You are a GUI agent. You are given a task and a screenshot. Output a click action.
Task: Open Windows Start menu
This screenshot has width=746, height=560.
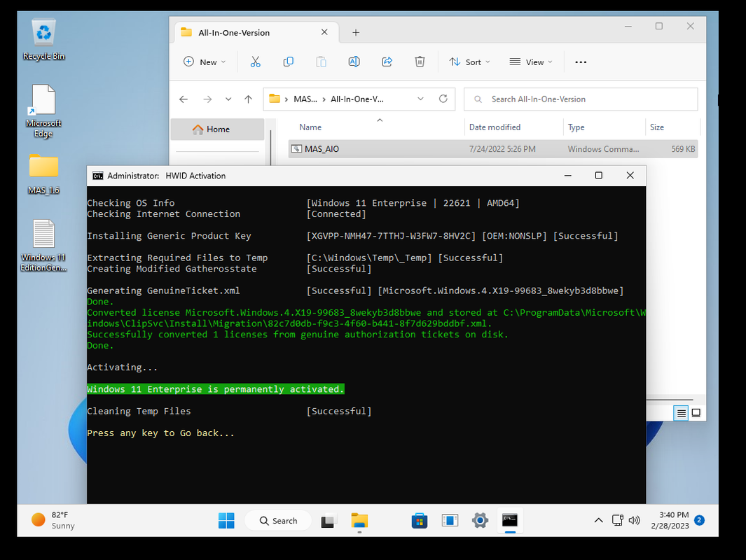click(226, 521)
